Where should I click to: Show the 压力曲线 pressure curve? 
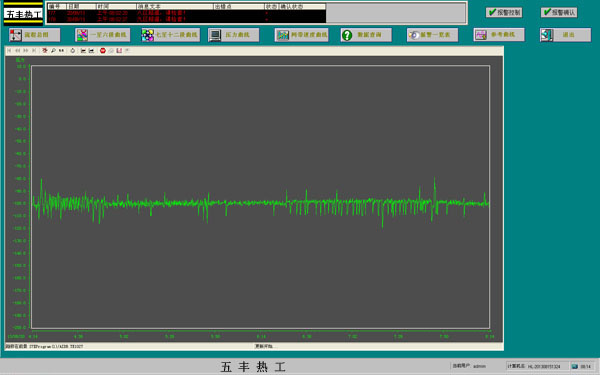[x=233, y=35]
